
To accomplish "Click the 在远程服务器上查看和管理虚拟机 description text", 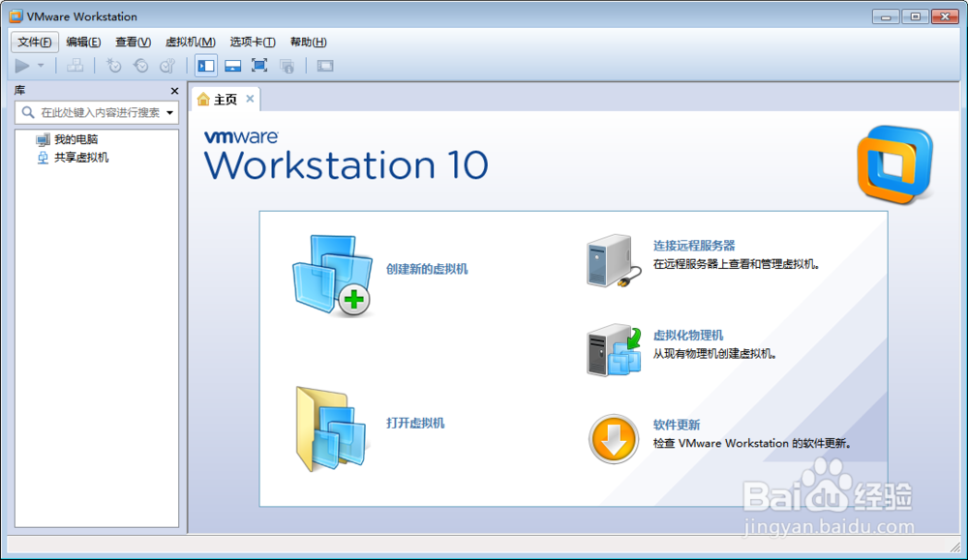I will (x=737, y=265).
